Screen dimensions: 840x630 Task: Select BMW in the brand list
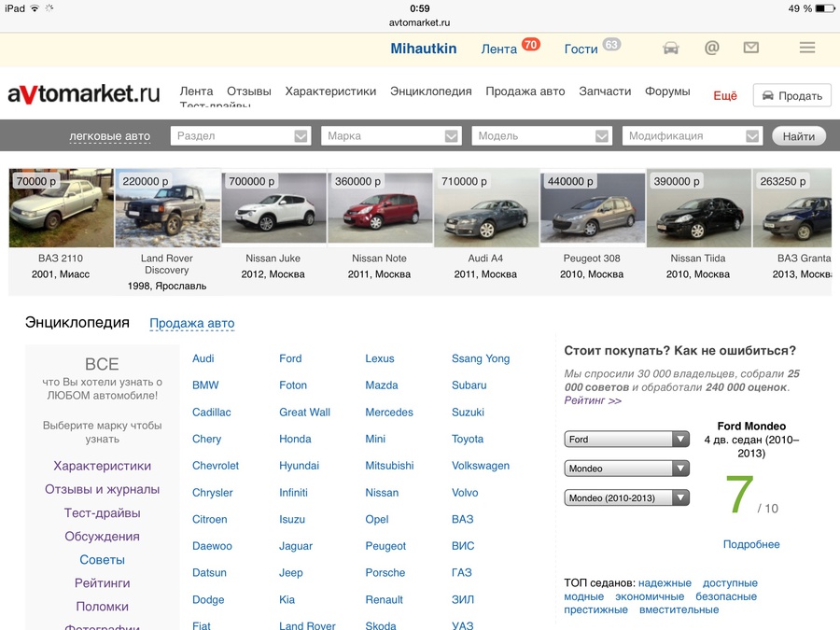[205, 385]
